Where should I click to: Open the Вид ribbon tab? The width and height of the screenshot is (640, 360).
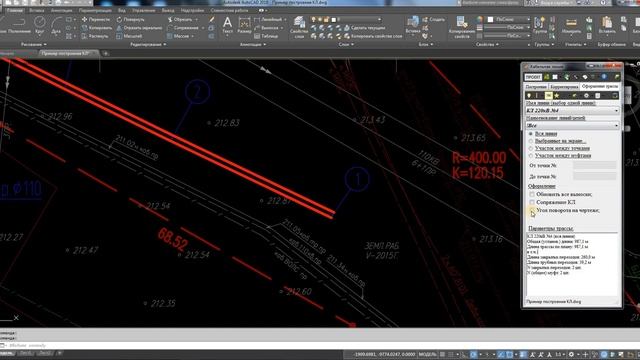122,10
